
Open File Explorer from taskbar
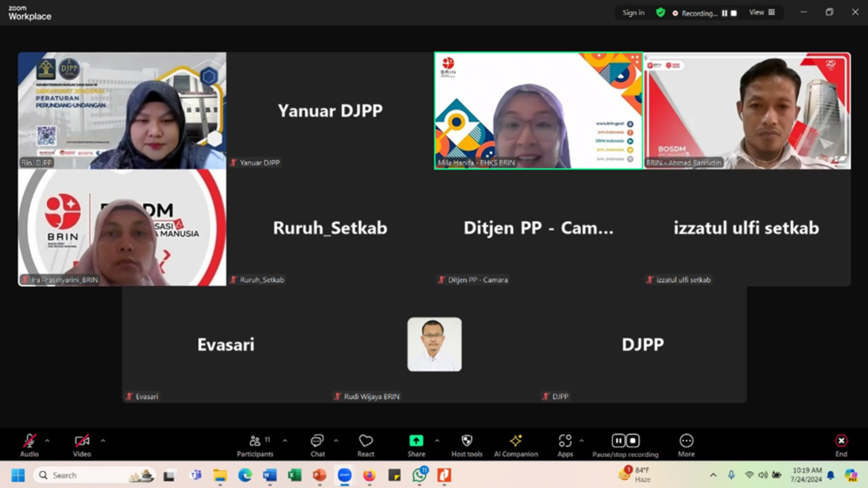(221, 475)
